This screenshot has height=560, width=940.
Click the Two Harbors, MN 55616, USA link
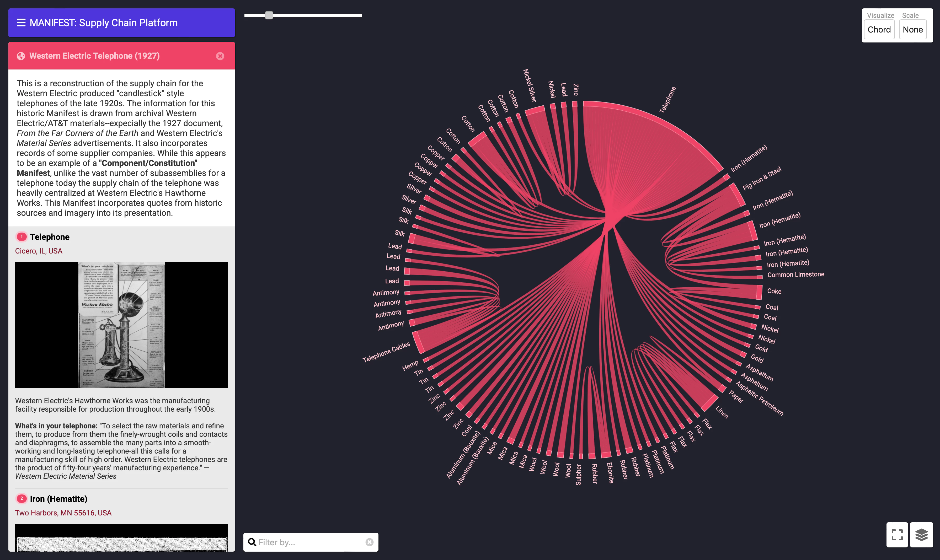pos(63,513)
